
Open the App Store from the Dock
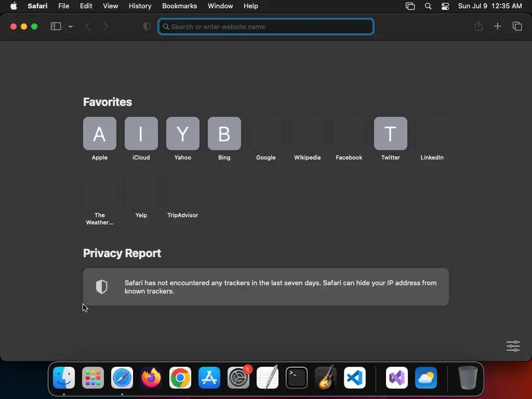pos(209,378)
